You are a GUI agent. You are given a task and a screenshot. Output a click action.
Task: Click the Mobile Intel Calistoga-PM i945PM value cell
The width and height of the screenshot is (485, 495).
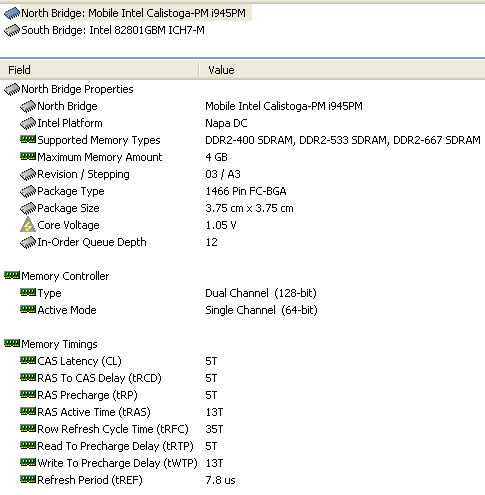284,106
